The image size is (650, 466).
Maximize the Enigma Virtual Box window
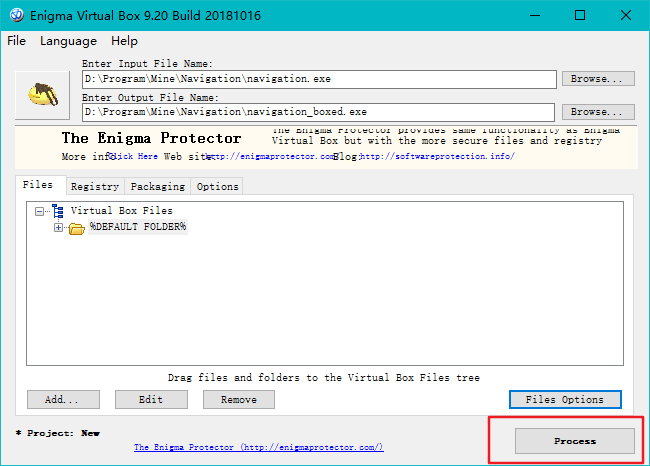(x=580, y=15)
